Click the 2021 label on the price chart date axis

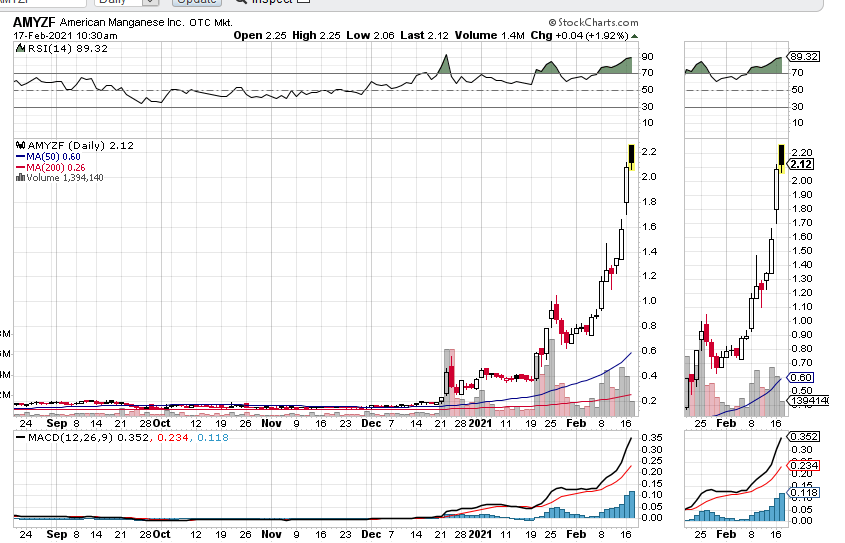(x=480, y=423)
